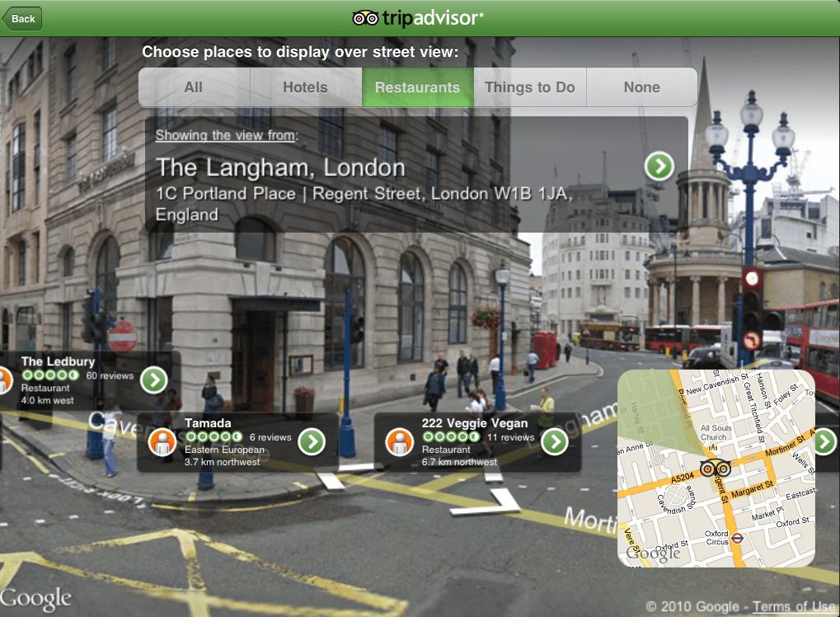Tap the Back button
Image resolution: width=840 pixels, height=617 pixels.
[22, 19]
